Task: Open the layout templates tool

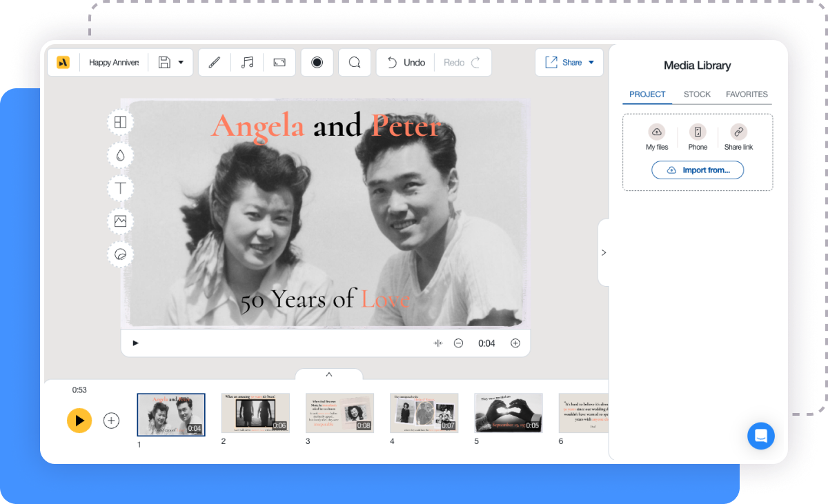Action: click(120, 122)
